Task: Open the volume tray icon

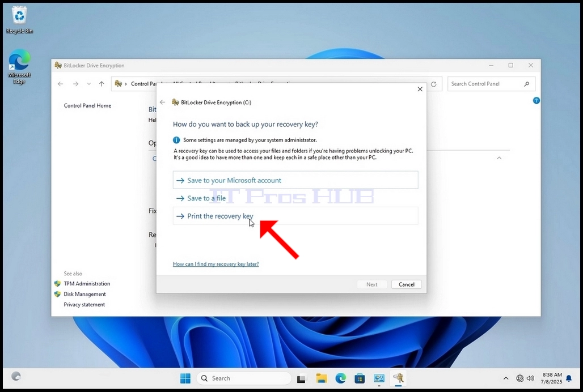Action: [531, 378]
